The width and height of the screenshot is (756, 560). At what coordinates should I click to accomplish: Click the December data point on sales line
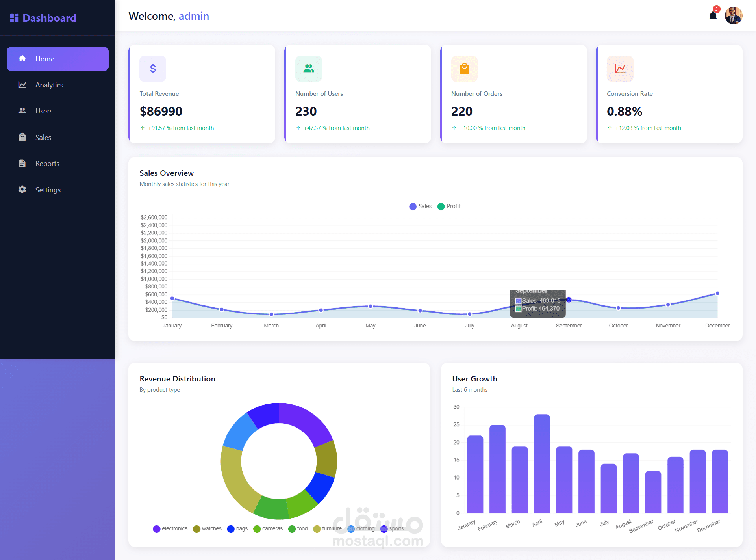(x=717, y=293)
